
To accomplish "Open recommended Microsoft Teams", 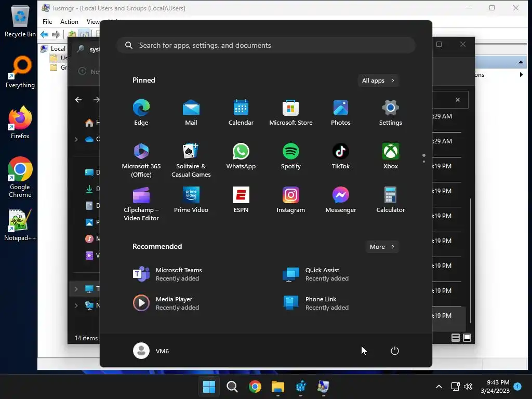I will [167, 274].
